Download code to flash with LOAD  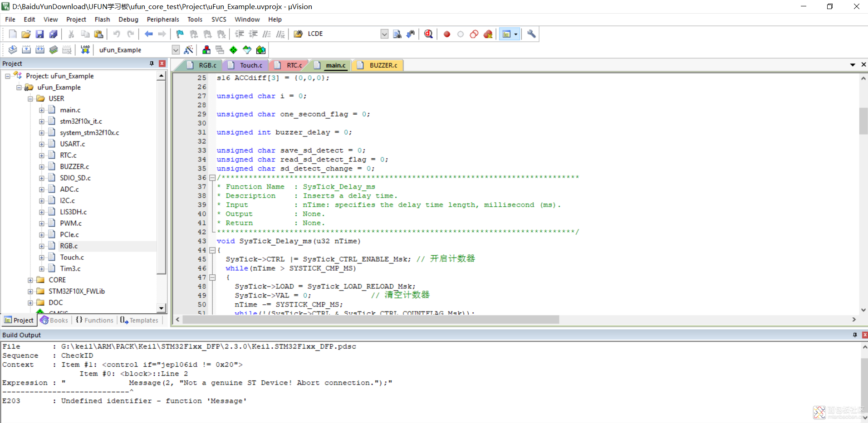tap(85, 50)
